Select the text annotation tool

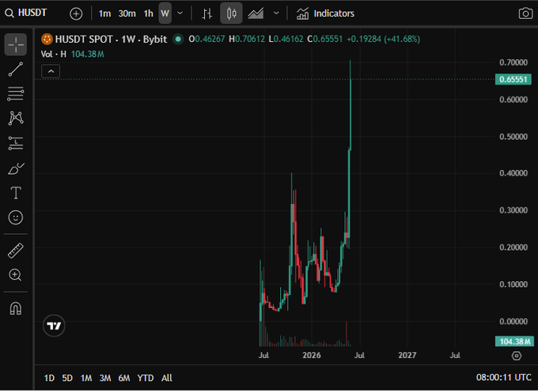[16, 193]
